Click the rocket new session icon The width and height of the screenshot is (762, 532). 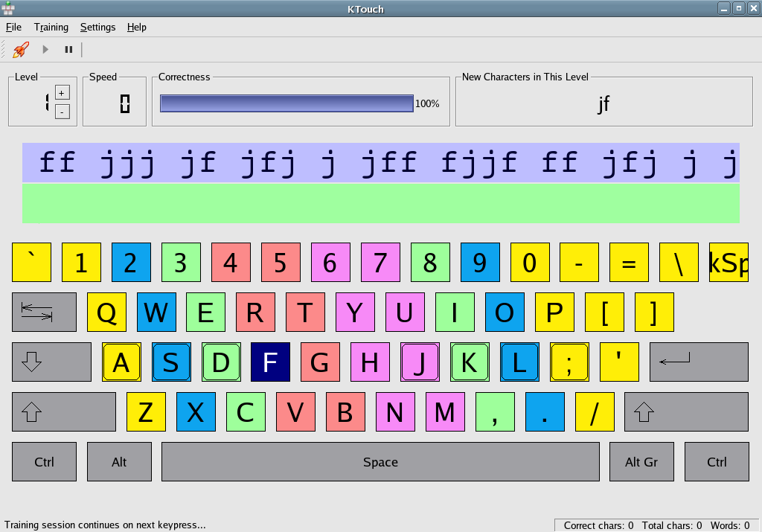(x=20, y=50)
